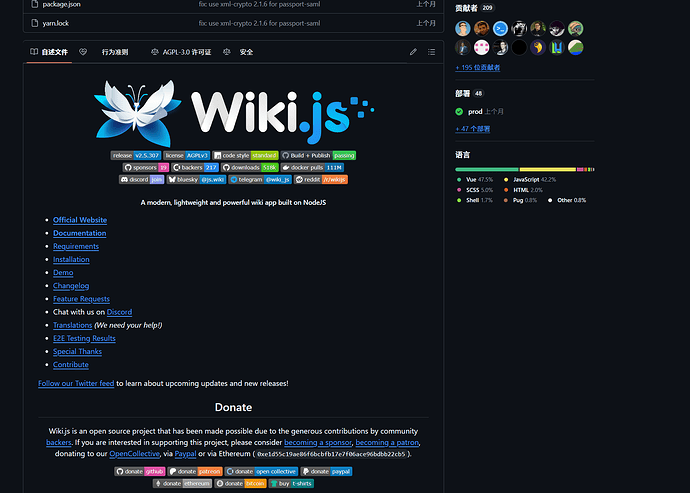
Task: Click the Vue segment of language bar
Action: pyautogui.click(x=487, y=169)
